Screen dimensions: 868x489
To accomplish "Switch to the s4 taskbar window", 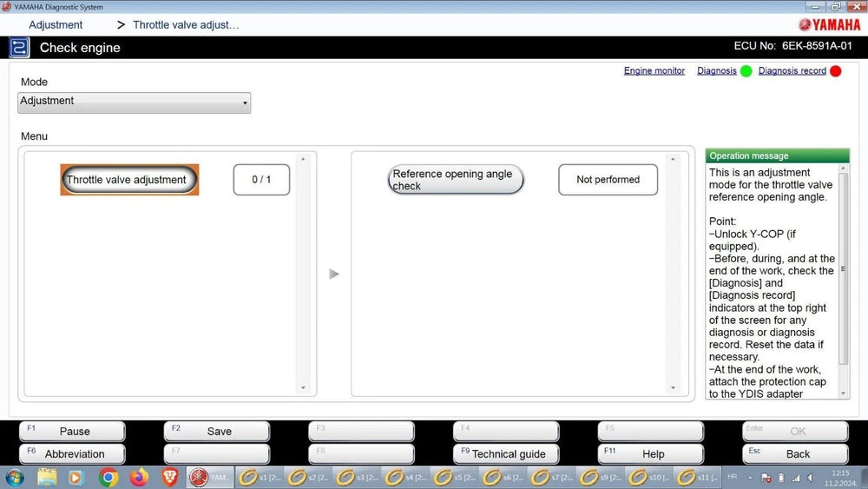I will coord(405,478).
